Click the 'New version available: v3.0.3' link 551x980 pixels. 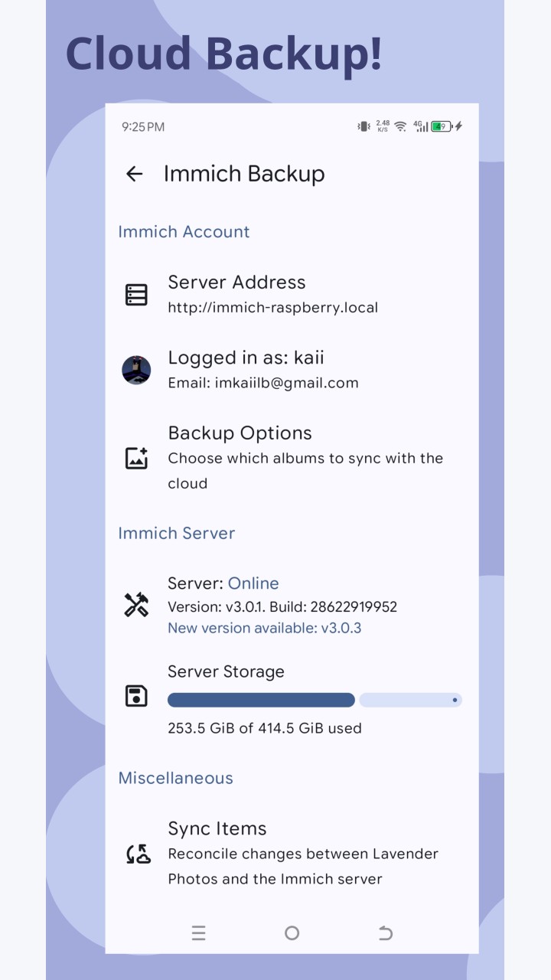tap(265, 628)
